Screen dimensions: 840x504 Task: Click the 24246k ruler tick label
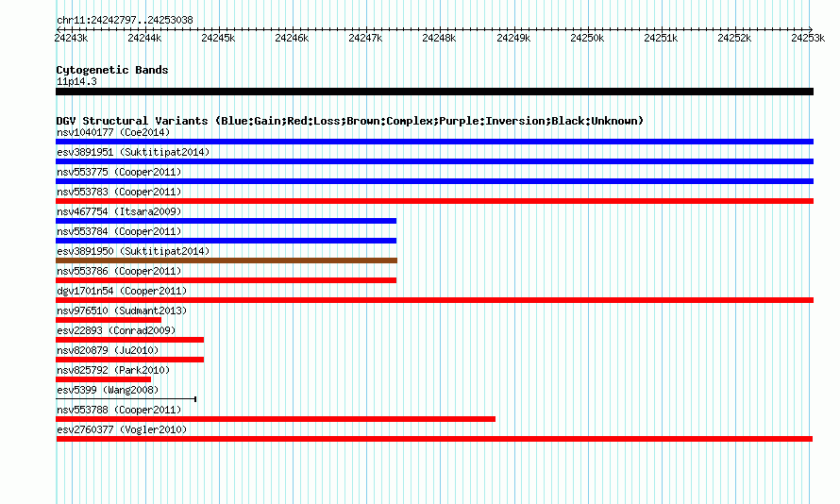tap(292, 38)
